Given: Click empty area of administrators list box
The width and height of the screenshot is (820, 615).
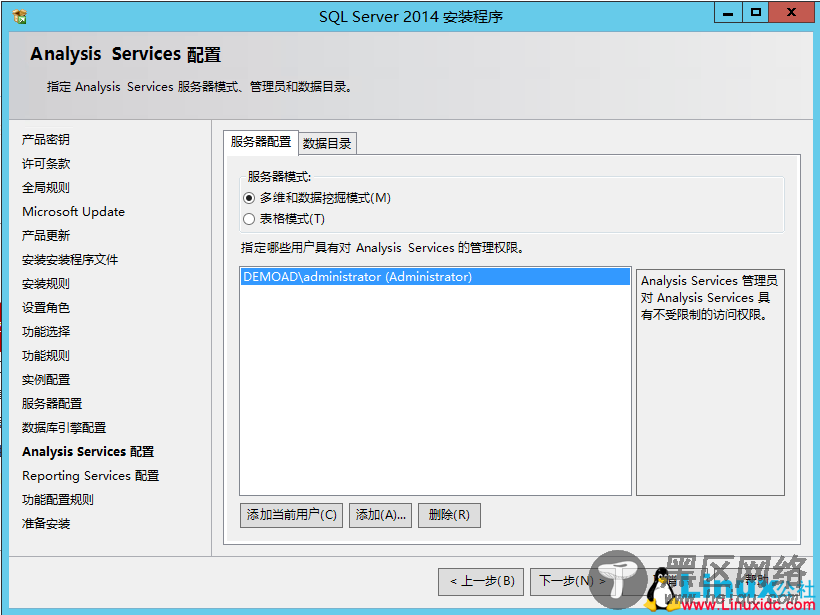Looking at the screenshot, I should 435,390.
